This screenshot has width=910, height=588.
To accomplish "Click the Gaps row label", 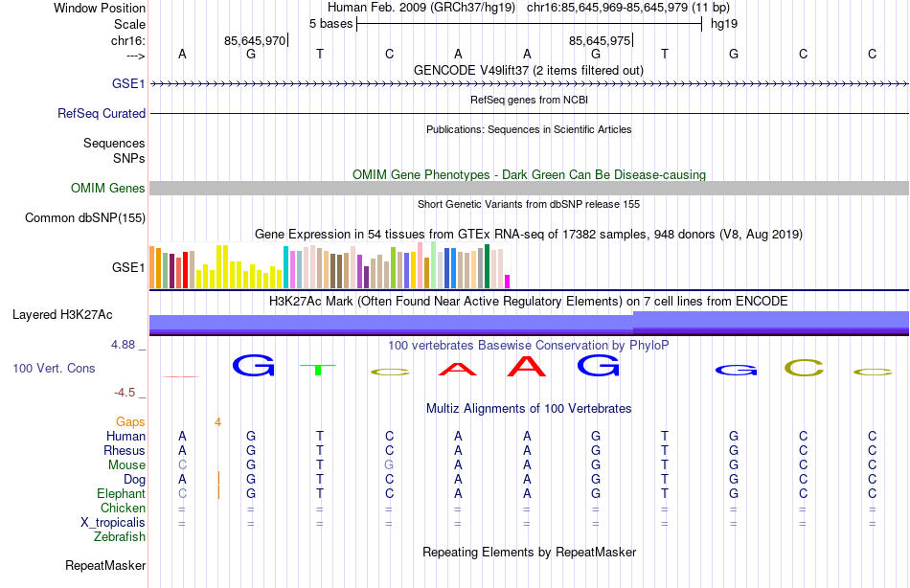I will click(x=130, y=422).
